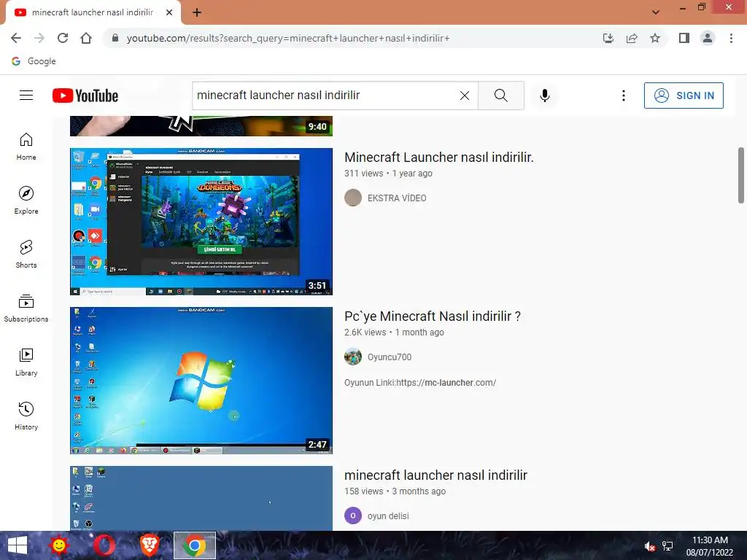Open Pc`ye Minecraft Nasıl indirilir ? title

tap(433, 316)
